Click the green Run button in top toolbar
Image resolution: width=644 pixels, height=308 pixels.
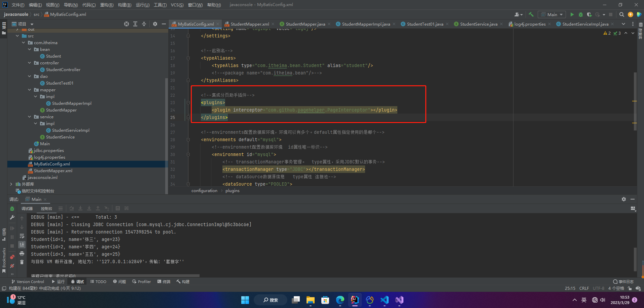click(572, 14)
